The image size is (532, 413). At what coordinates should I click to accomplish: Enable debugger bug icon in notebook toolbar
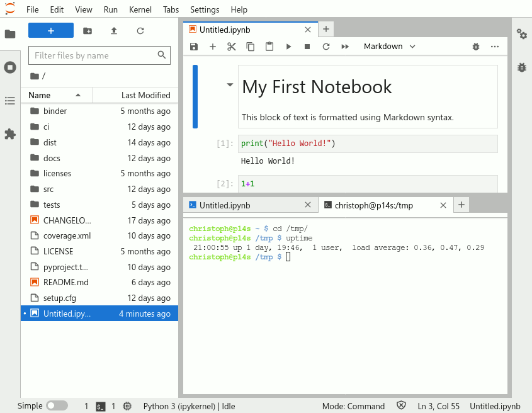click(x=476, y=47)
